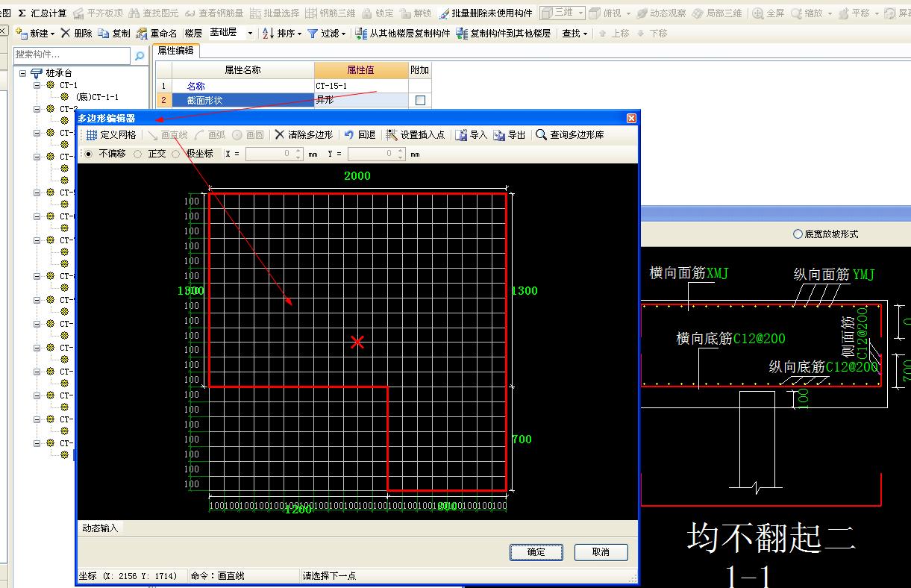Click the red X insertion point marker
The image size is (911, 588).
coord(357,342)
